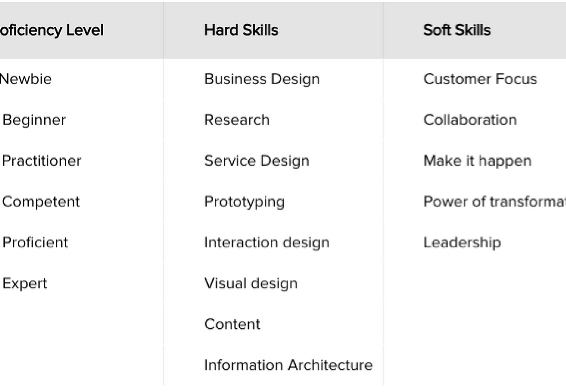The width and height of the screenshot is (566, 392).
Task: Click the Information Architecture cell
Action: [x=288, y=365]
